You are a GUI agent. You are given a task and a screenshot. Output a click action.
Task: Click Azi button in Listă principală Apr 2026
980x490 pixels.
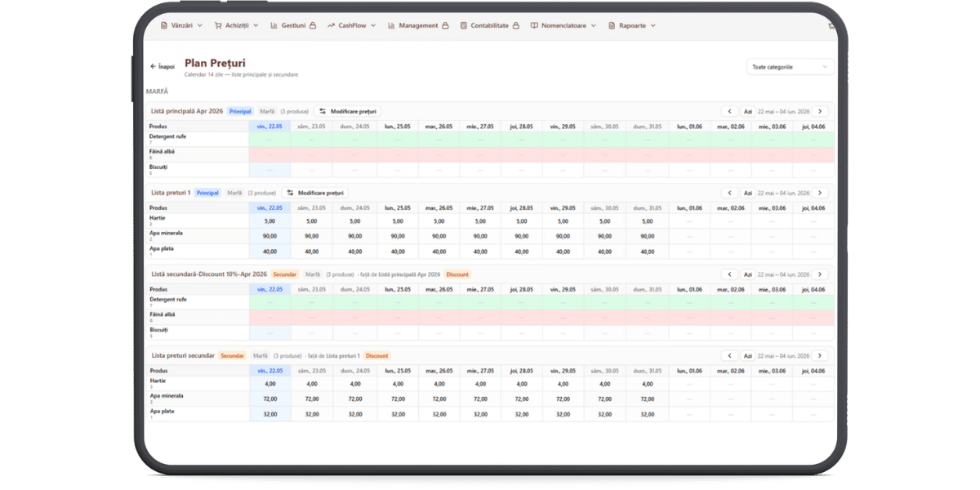click(x=746, y=111)
